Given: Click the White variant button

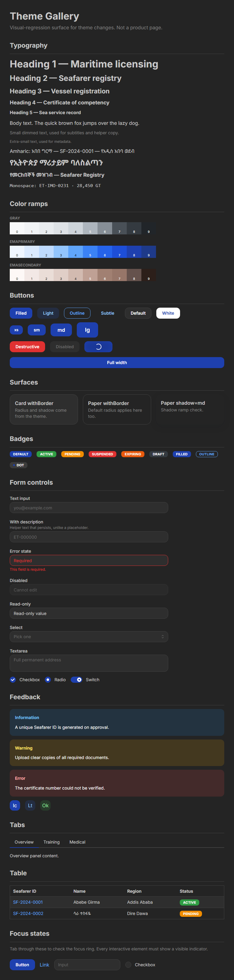Looking at the screenshot, I should click(x=168, y=313).
